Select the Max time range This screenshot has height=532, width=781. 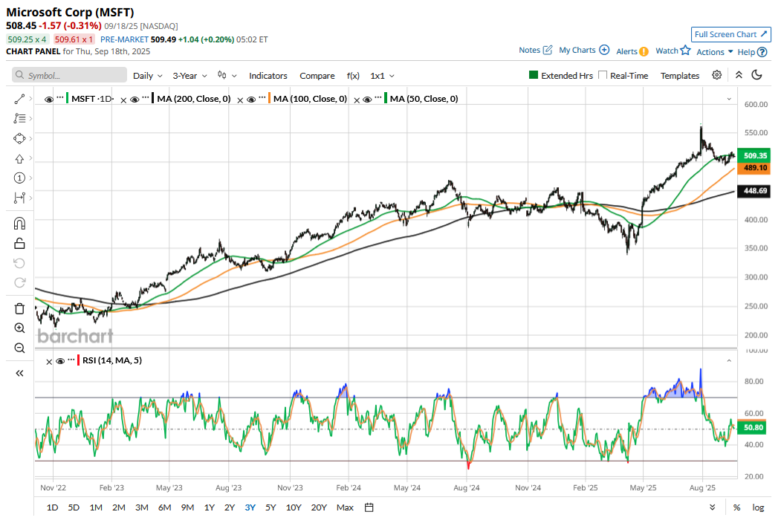click(345, 507)
